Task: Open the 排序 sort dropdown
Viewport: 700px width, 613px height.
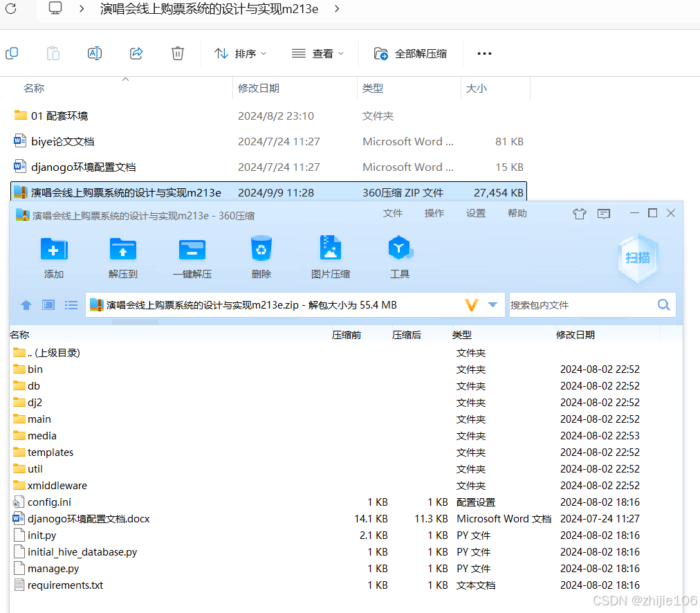Action: (240, 53)
